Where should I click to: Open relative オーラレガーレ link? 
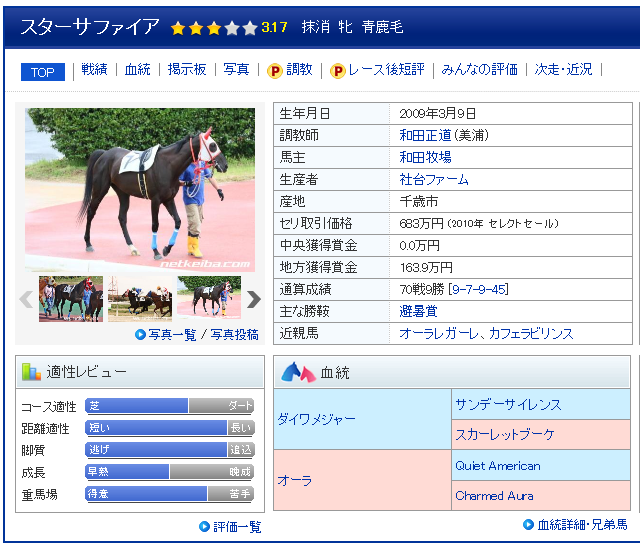point(439,334)
